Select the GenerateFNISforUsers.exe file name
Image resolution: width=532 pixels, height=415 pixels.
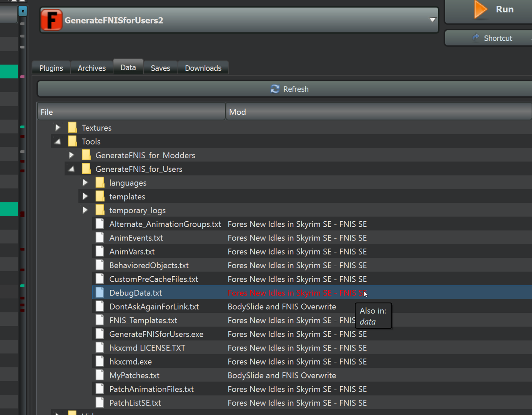(x=156, y=334)
